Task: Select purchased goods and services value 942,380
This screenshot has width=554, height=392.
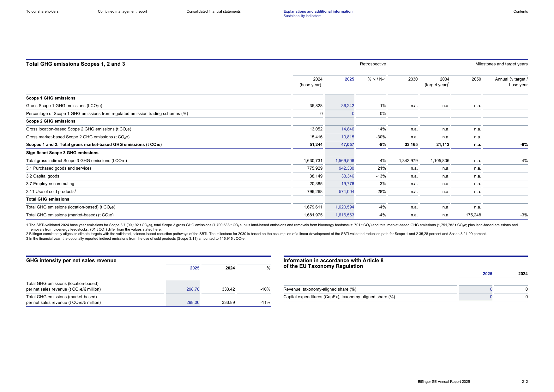Action: [x=346, y=168]
